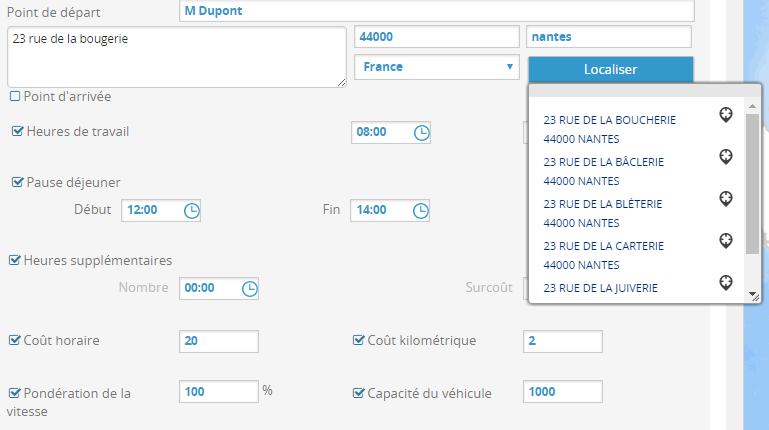Open clock picker for work start time 08:00

point(422,132)
